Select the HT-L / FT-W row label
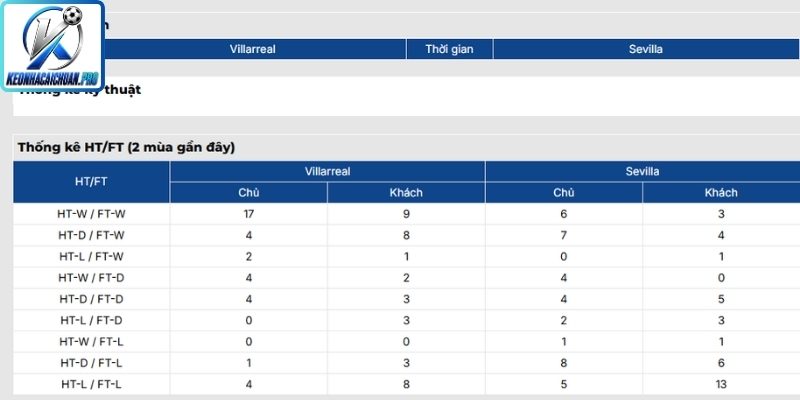The height and width of the screenshot is (400, 800). click(x=91, y=257)
